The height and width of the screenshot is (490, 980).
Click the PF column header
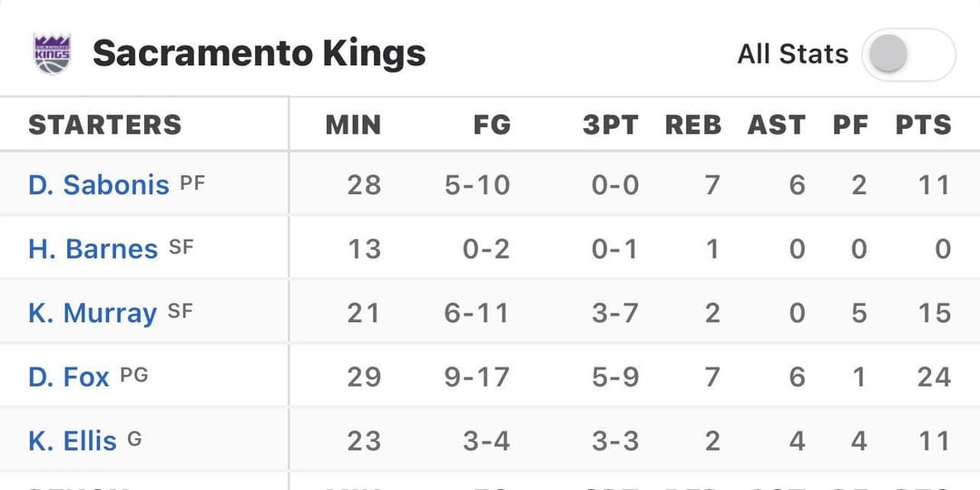(x=850, y=124)
